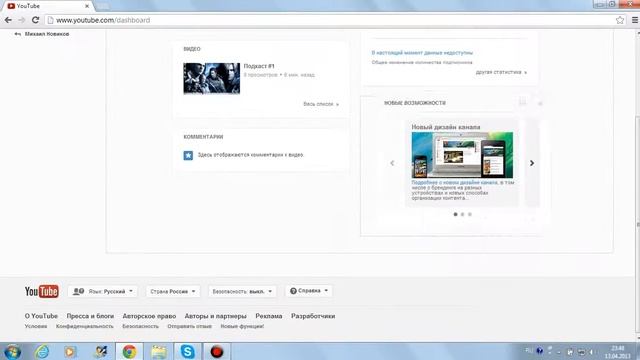Open Подробнее о новом дизайне канала link
This screenshot has width=640, height=360.
pos(454,182)
